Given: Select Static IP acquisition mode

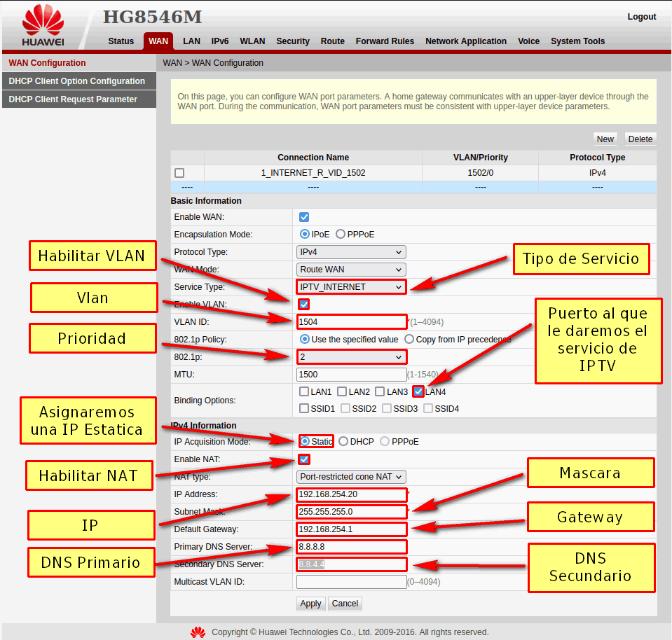Looking at the screenshot, I should (x=305, y=442).
